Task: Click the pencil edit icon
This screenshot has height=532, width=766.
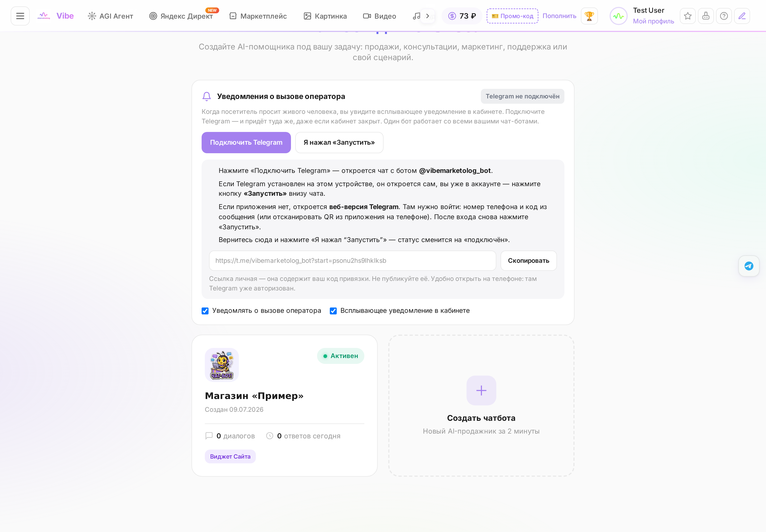Action: tap(742, 16)
